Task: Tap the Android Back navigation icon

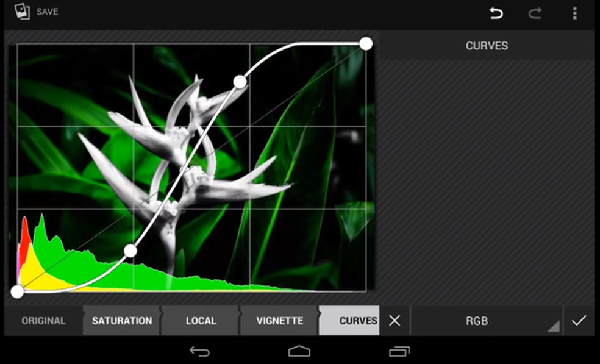Action: coord(198,352)
